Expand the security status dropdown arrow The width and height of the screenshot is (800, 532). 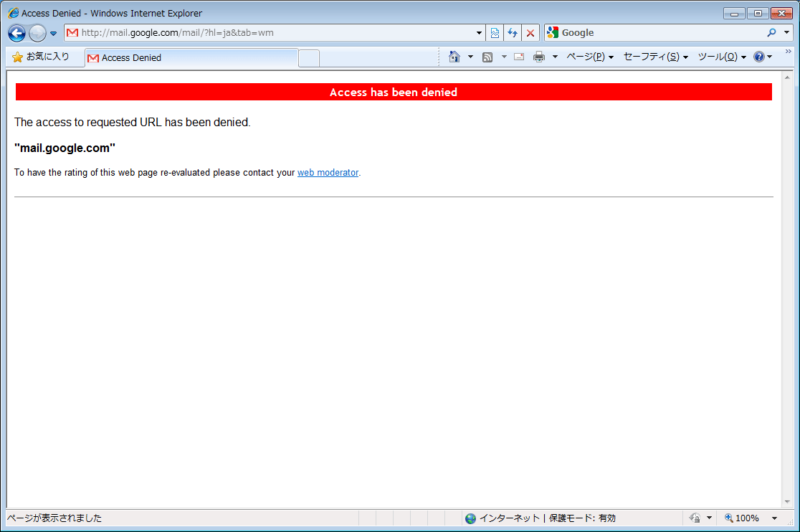coord(709,518)
